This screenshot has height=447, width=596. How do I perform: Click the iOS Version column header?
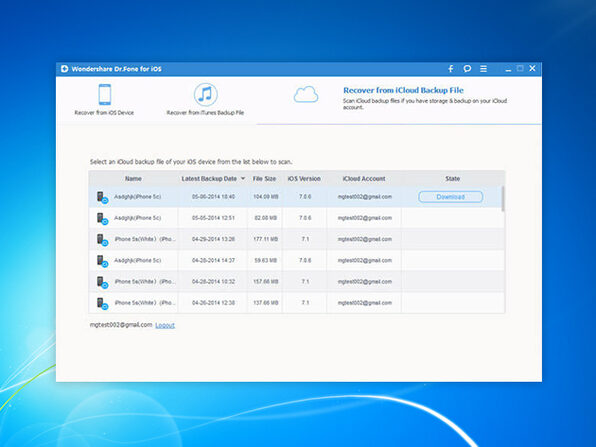[x=304, y=179]
